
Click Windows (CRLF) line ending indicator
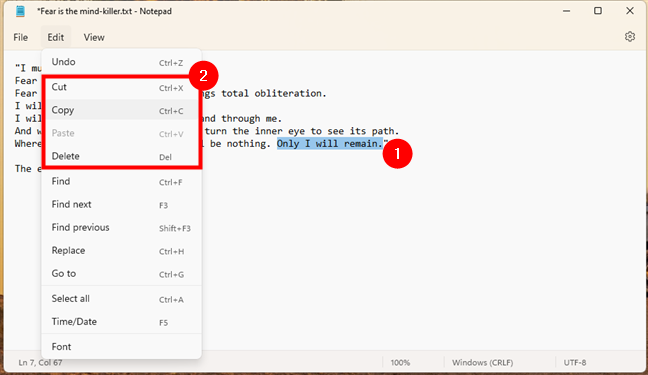[x=482, y=363]
